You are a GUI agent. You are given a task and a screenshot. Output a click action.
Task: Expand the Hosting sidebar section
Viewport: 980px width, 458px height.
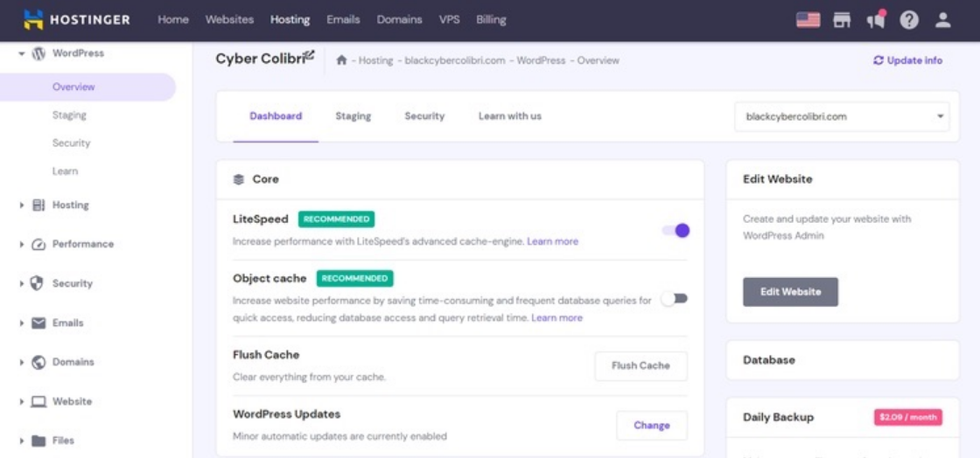point(22,205)
